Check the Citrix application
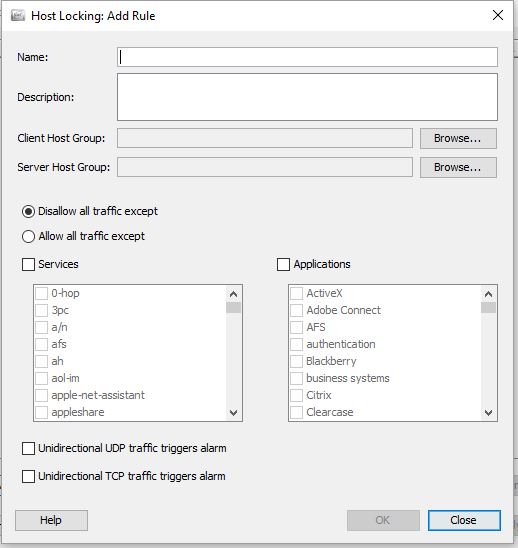 click(x=296, y=395)
